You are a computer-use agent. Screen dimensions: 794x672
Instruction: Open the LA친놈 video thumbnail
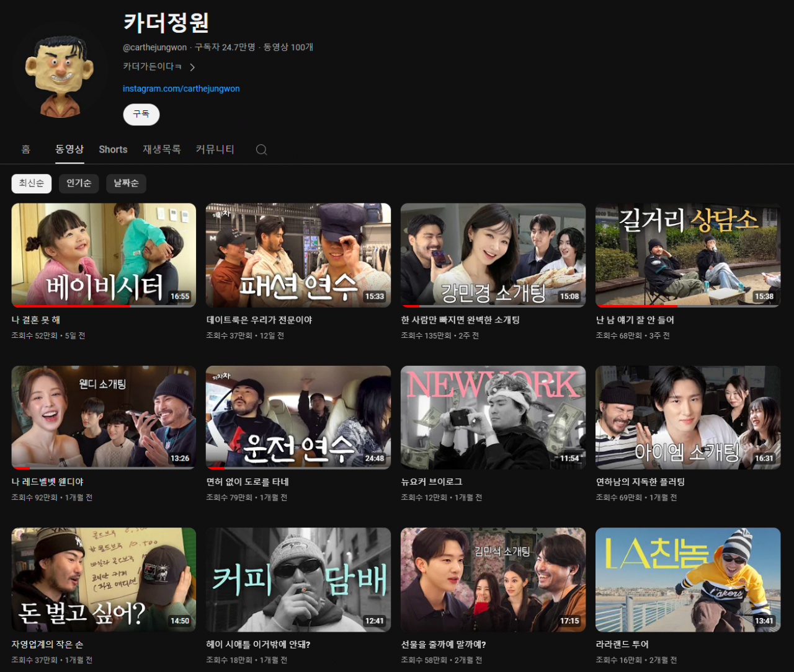(x=687, y=579)
